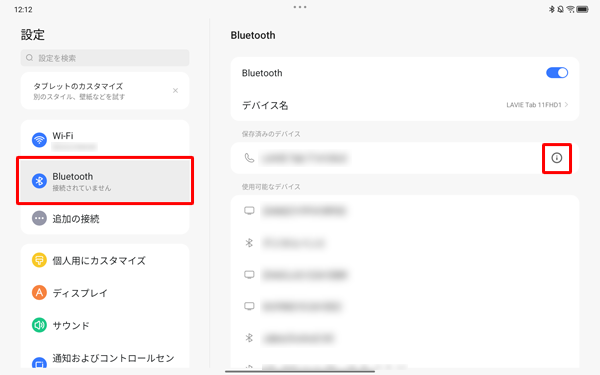Tap the muted bell status icon
The width and height of the screenshot is (600, 375).
tap(561, 9)
